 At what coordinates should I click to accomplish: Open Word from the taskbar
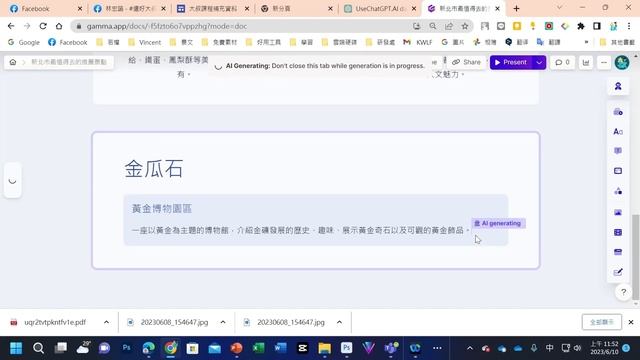(280, 348)
